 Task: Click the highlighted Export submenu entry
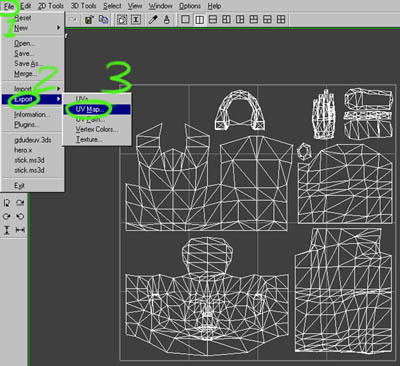(x=33, y=99)
